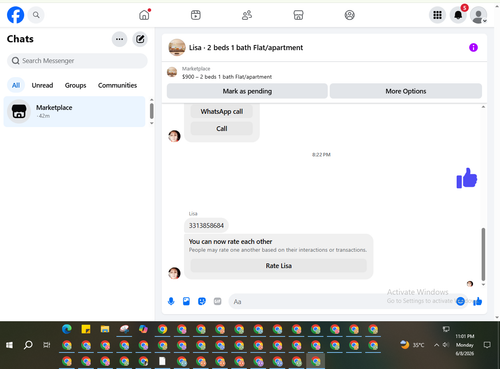Attach a photo with the image icon
Screen dimensions: 500x369
tap(186, 301)
